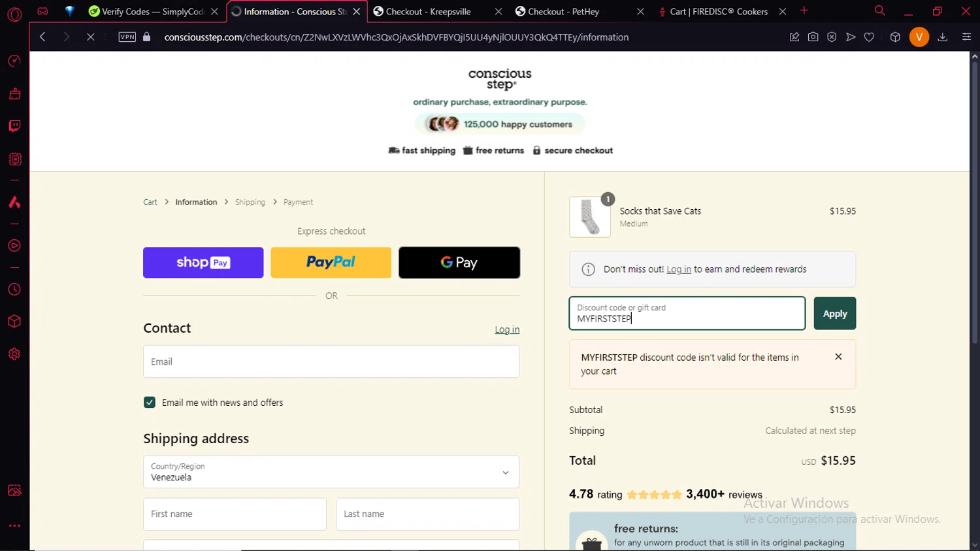
Task: Close the Checkout - Kreepsville tab
Action: pos(498,12)
